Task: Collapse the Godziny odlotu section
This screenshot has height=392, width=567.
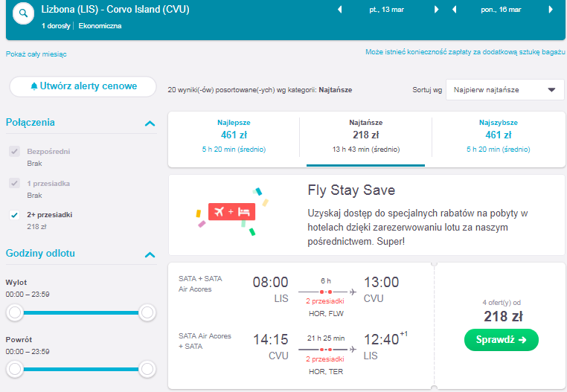Action: click(150, 254)
